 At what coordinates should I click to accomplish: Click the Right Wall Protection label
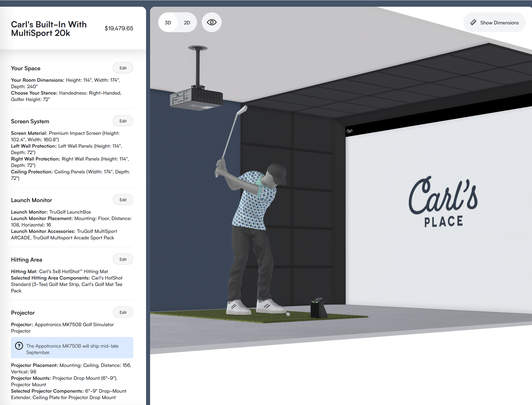point(35,159)
